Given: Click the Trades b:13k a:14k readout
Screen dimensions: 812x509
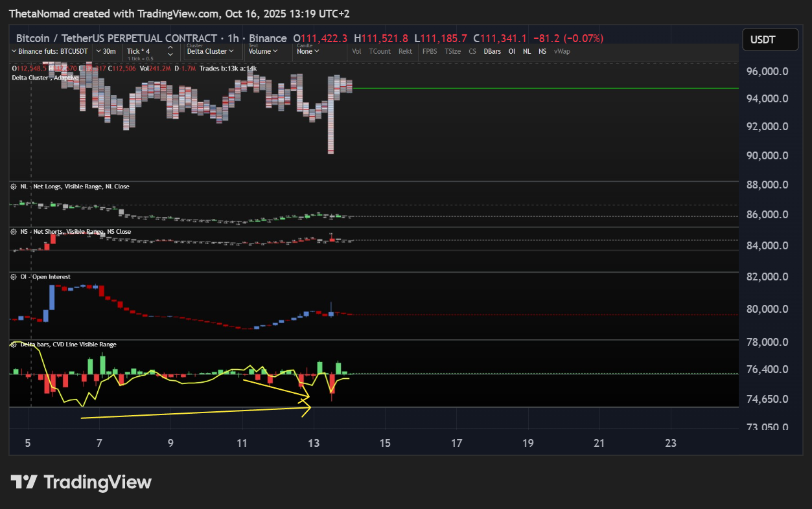Looking at the screenshot, I should [228, 69].
